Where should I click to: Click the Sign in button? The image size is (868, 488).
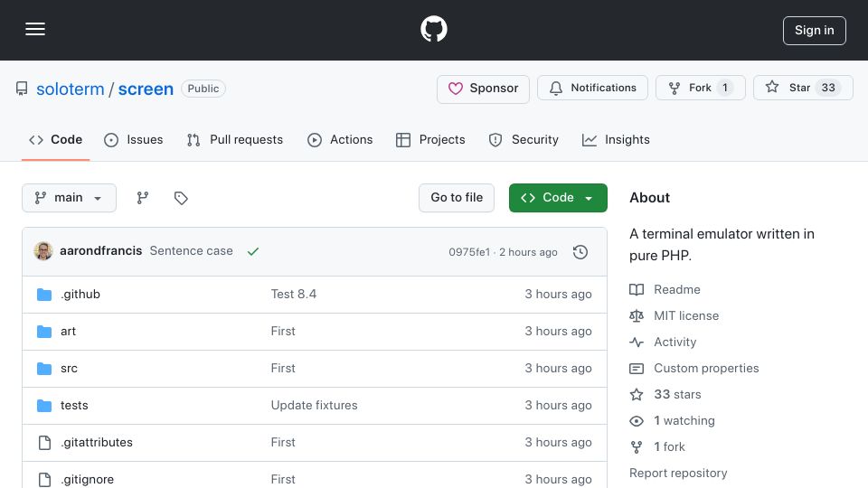click(815, 31)
